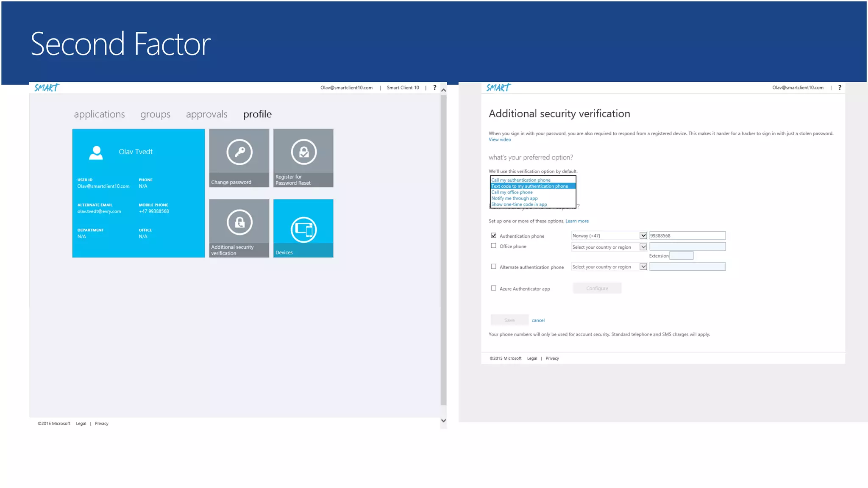This screenshot has width=868, height=488.
Task: Click help question mark in right panel
Action: pos(840,88)
